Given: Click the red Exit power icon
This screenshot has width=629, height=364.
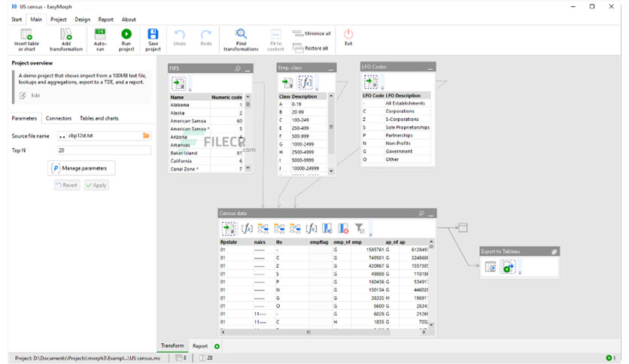Looking at the screenshot, I should pos(348,34).
